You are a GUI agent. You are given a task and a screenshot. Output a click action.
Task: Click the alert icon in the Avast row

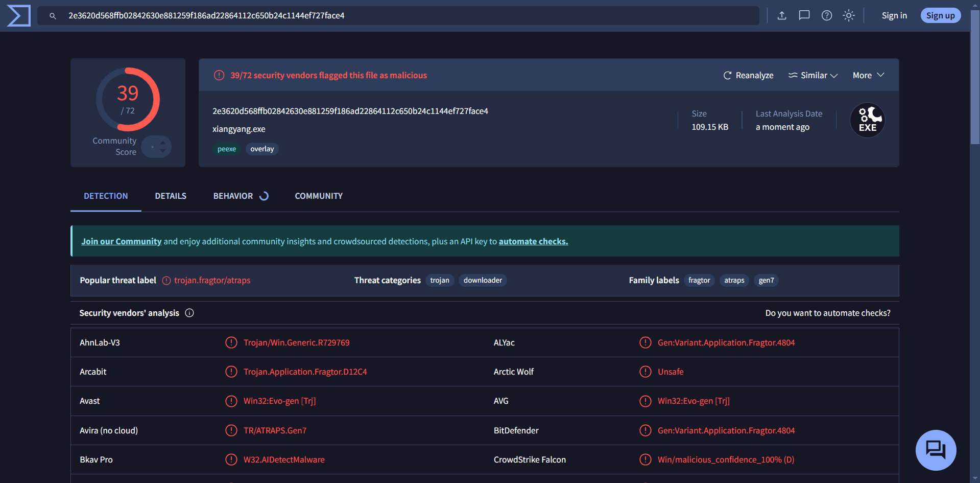click(x=231, y=401)
